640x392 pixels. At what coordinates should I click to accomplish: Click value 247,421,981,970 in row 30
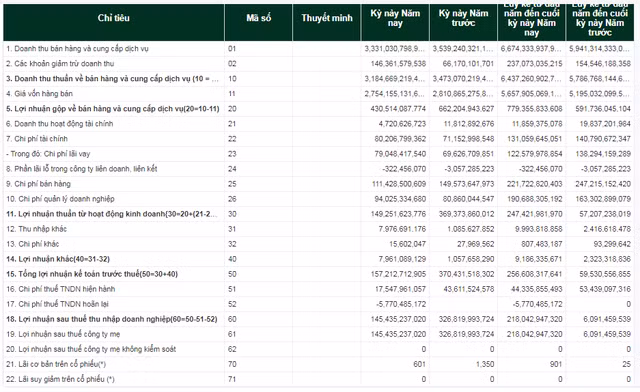(x=535, y=214)
